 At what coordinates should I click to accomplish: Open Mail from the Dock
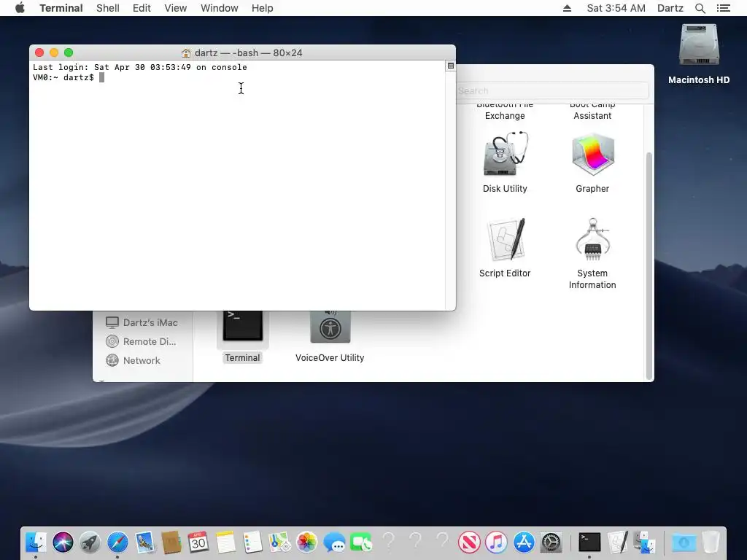(x=144, y=542)
